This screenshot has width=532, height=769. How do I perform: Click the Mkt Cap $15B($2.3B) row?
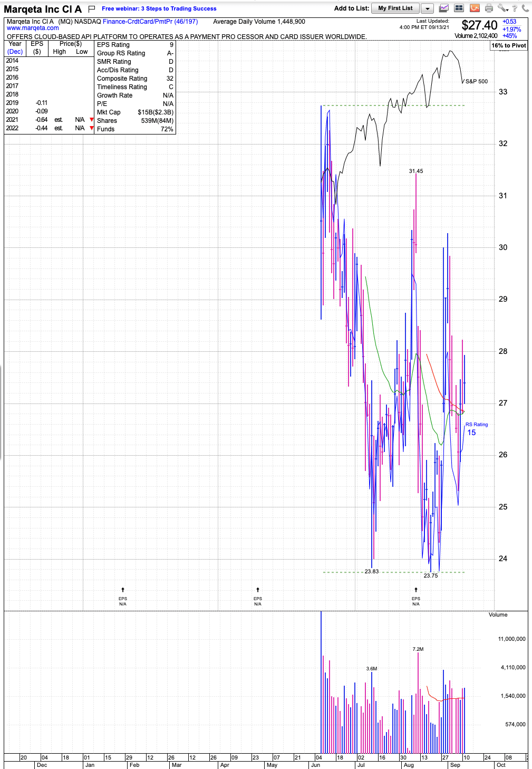click(x=135, y=112)
